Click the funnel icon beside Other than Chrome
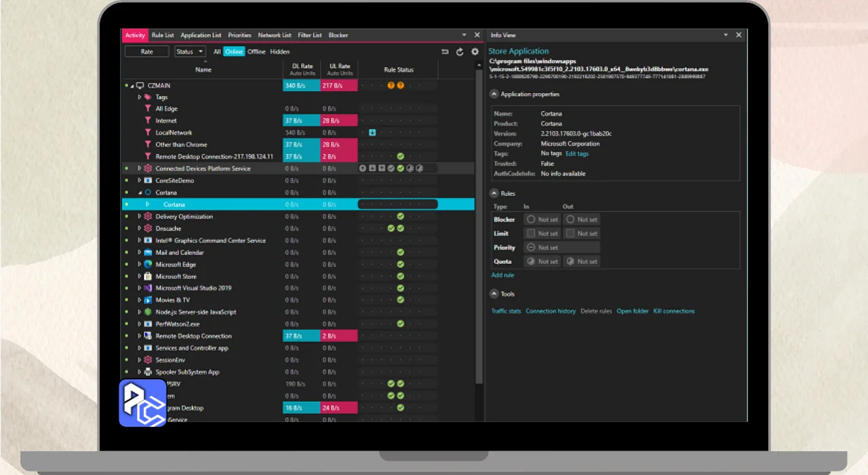 (148, 145)
